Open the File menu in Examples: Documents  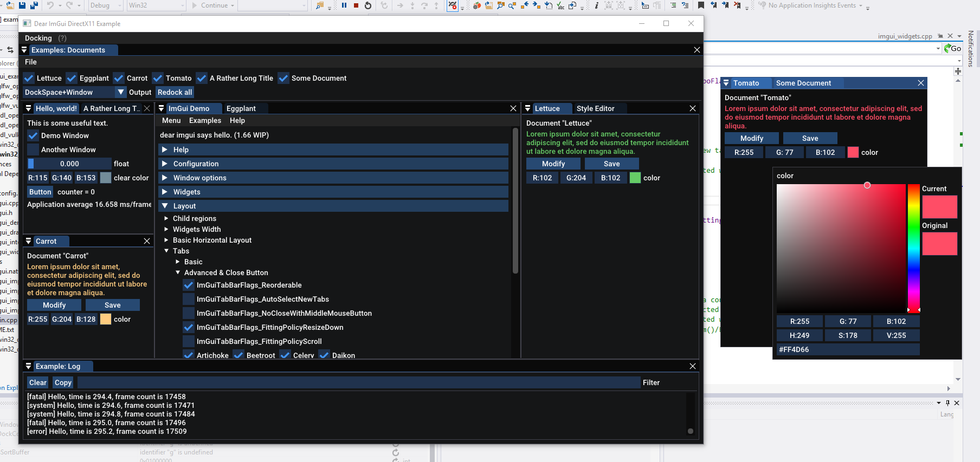click(x=31, y=62)
